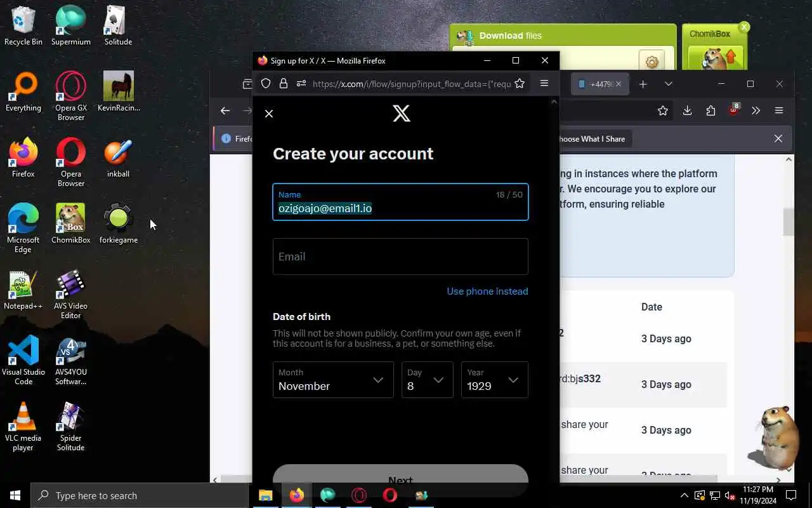This screenshot has height=508, width=812.
Task: Open site permissions icon in popup address bar
Action: point(301,83)
